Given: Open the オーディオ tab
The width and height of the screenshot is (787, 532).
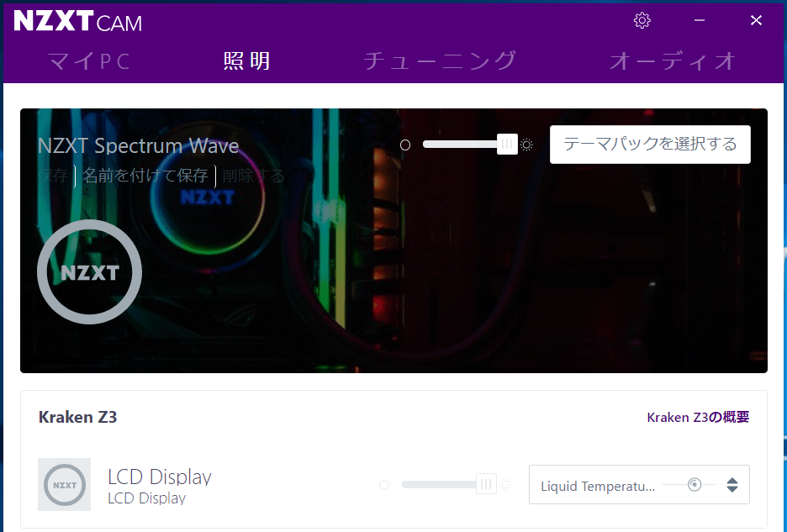Looking at the screenshot, I should coord(673,61).
